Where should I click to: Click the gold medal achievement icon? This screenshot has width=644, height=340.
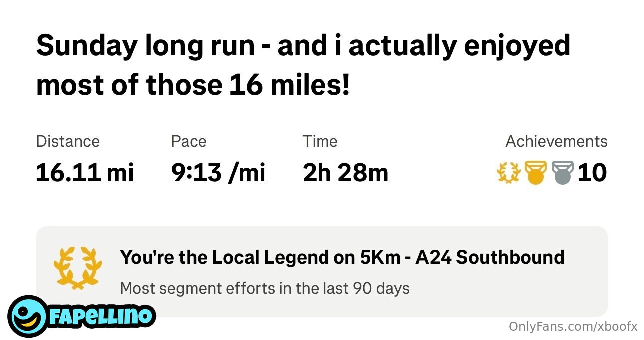click(536, 173)
